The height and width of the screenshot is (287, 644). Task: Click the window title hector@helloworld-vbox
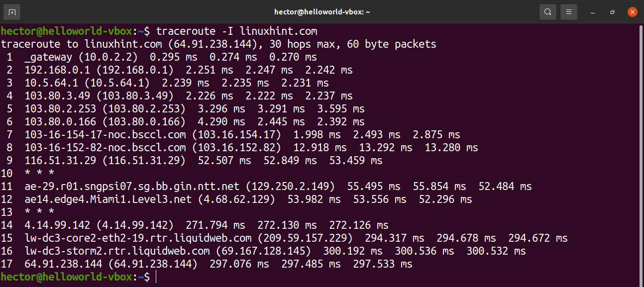click(x=322, y=12)
